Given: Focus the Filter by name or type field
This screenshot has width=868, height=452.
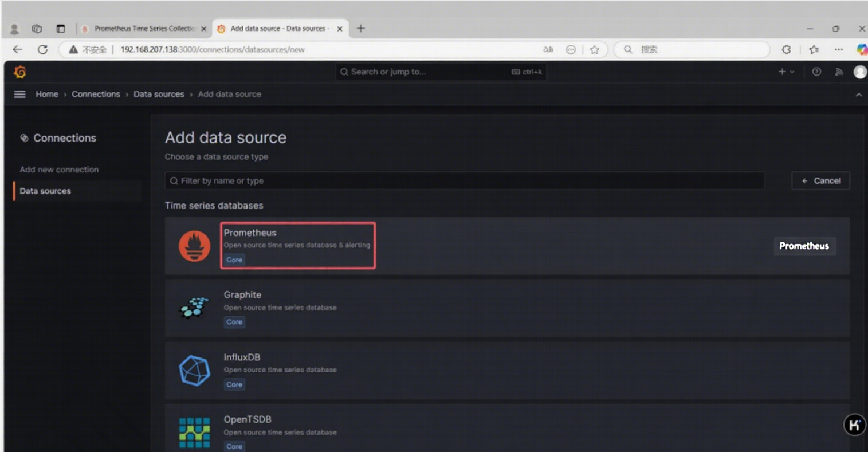Looking at the screenshot, I should click(465, 180).
